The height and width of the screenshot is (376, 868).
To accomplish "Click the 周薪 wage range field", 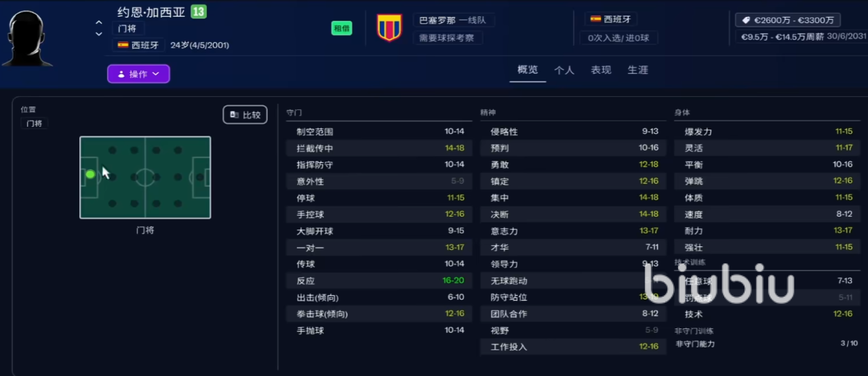I will click(782, 37).
